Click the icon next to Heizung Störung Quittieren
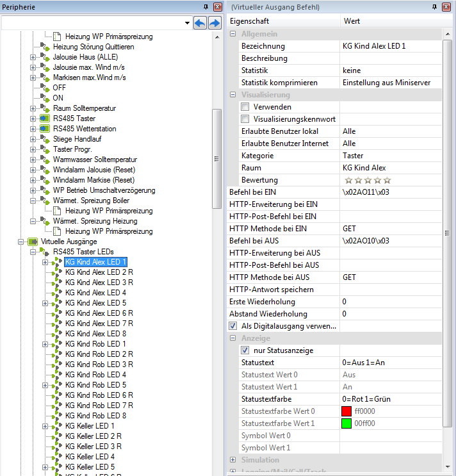The width and height of the screenshot is (456, 476). [x=45, y=47]
